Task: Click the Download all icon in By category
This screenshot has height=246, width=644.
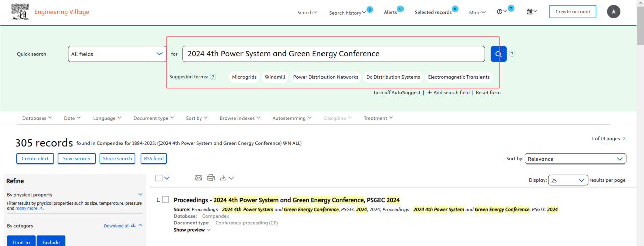Action: [x=133, y=226]
